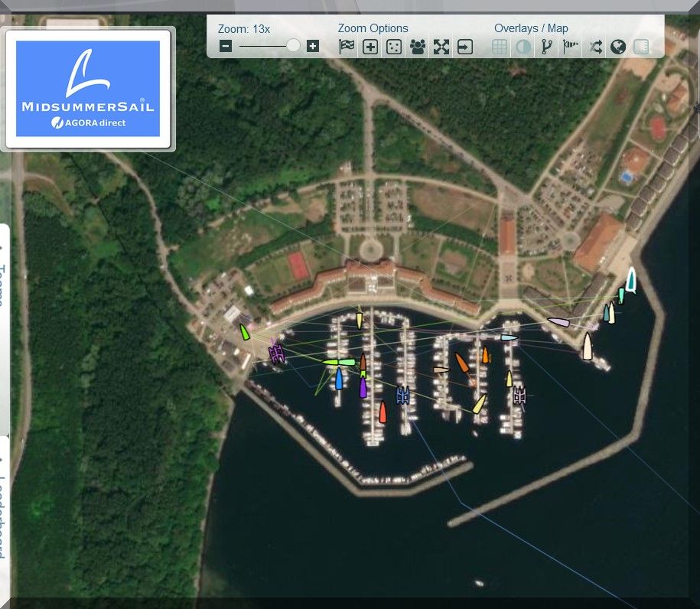
Task: Toggle the grid overlay
Action: pos(500,47)
